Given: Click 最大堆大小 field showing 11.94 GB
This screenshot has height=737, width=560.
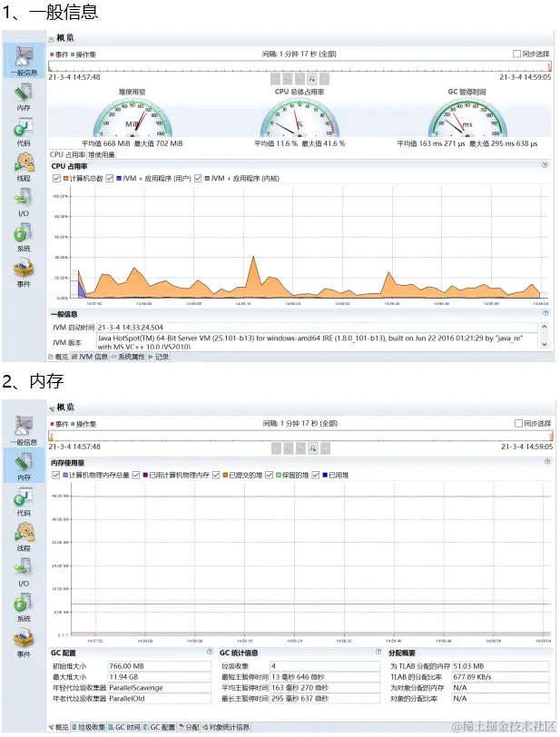Looking at the screenshot, I should (x=160, y=677).
